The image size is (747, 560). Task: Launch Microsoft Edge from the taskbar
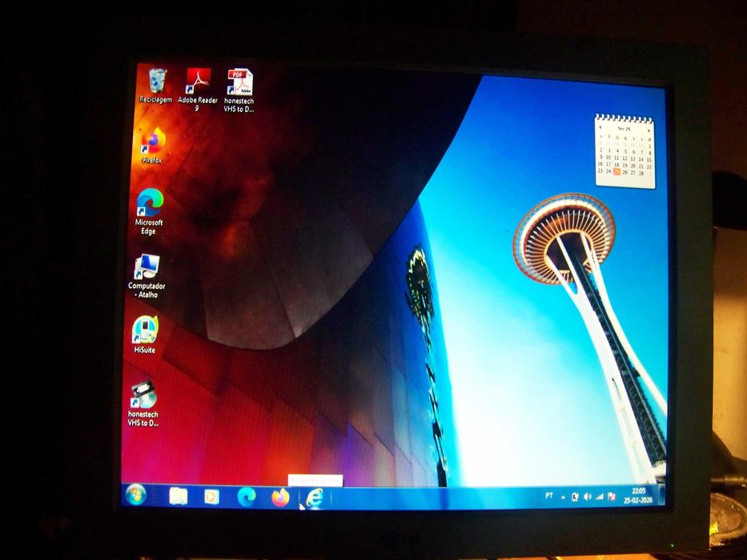pos(247,497)
